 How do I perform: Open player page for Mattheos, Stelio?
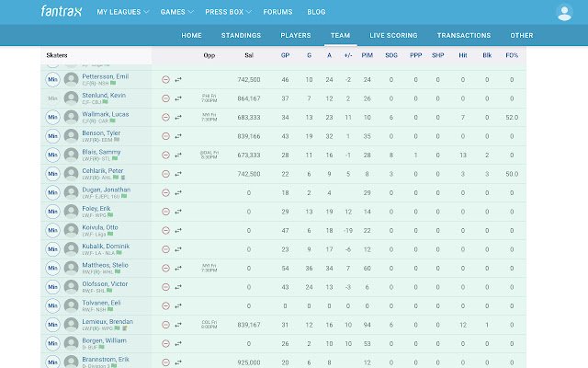tap(105, 265)
